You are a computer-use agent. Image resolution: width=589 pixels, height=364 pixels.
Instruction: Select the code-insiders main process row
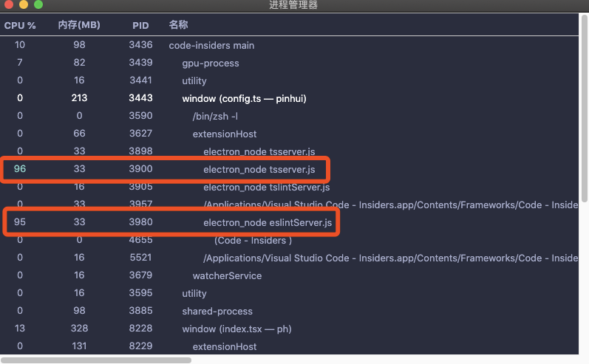289,45
